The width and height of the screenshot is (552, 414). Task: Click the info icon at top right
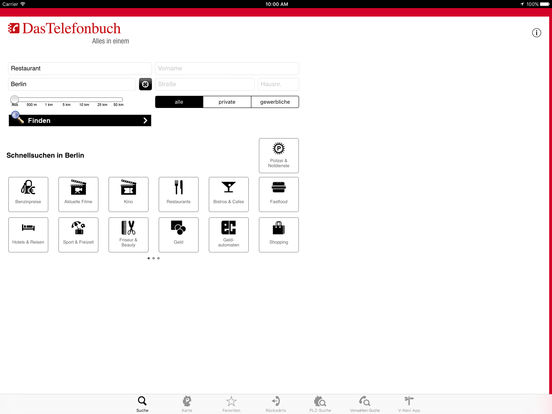coord(536,33)
